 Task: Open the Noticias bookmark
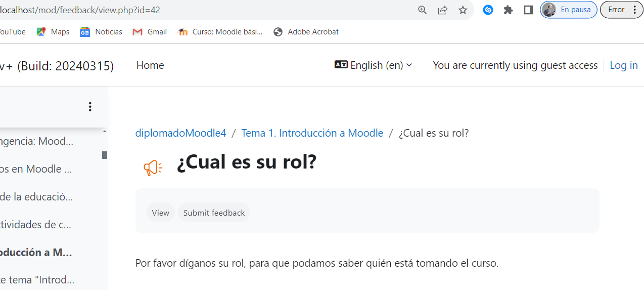click(x=101, y=32)
